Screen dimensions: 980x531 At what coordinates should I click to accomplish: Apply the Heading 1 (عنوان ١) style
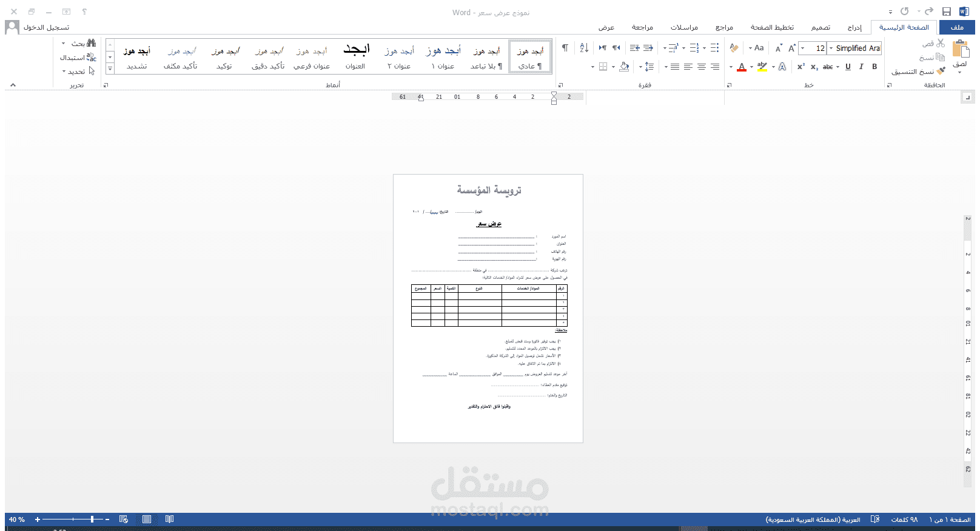pyautogui.click(x=443, y=57)
